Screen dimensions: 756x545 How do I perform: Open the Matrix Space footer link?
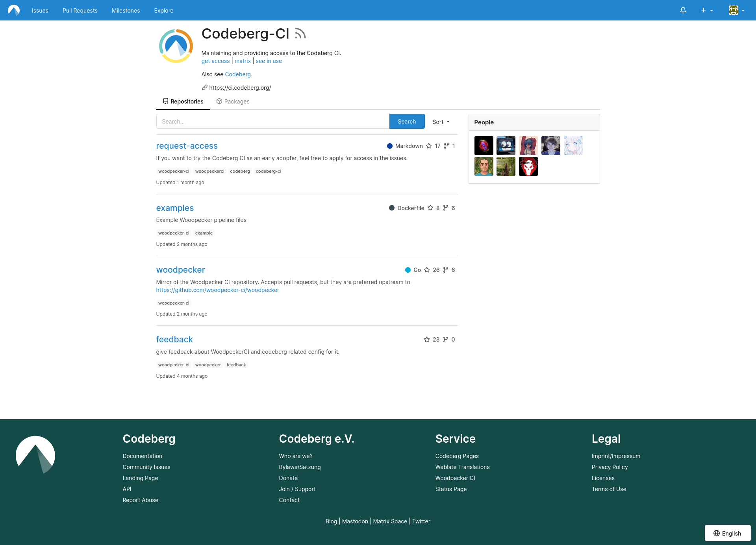(390, 521)
